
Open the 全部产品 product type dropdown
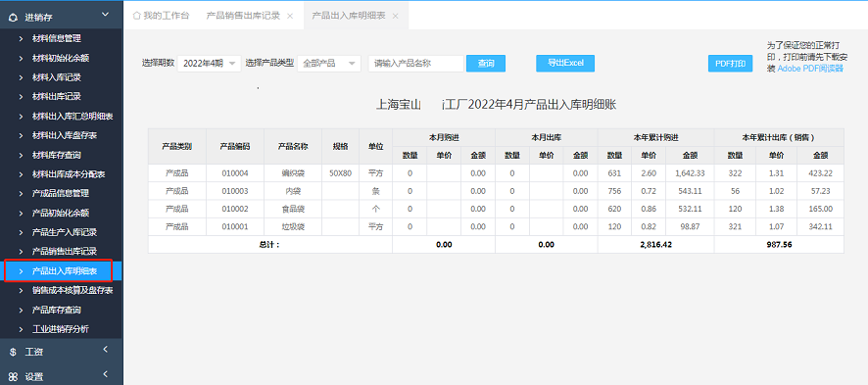pos(329,63)
